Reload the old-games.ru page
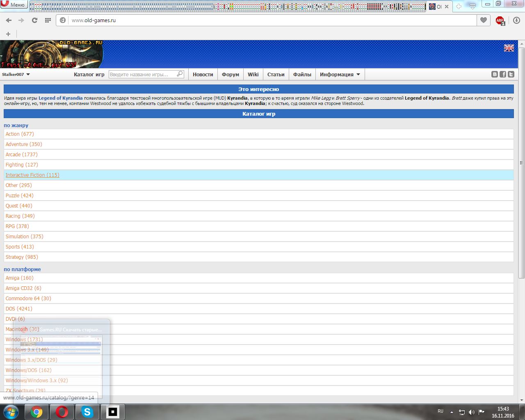 (x=34, y=20)
